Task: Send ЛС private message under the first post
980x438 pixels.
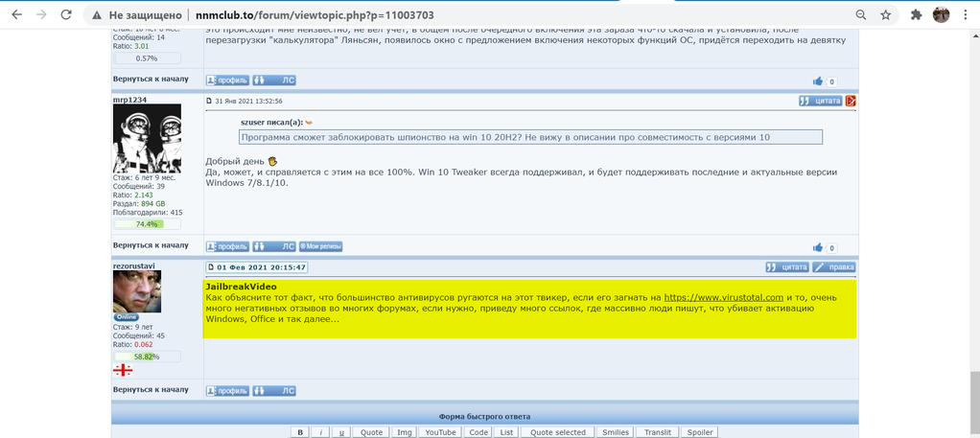Action: (273, 80)
